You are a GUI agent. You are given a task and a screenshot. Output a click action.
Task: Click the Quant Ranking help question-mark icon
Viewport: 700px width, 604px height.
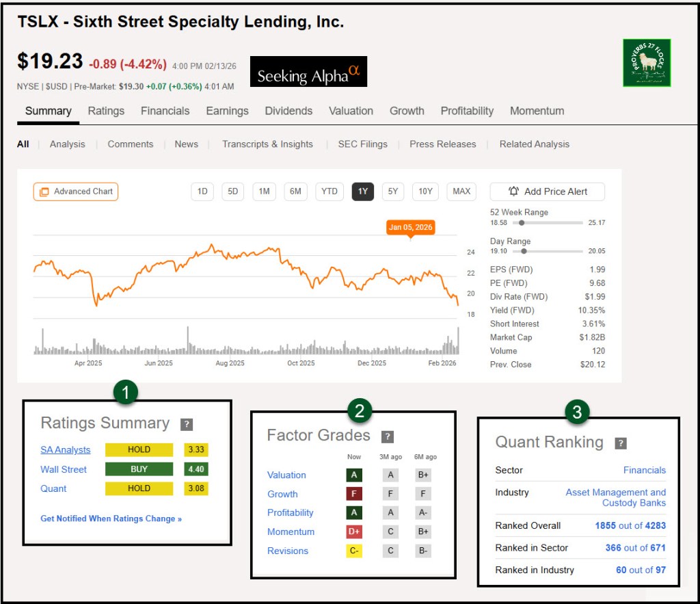(621, 443)
